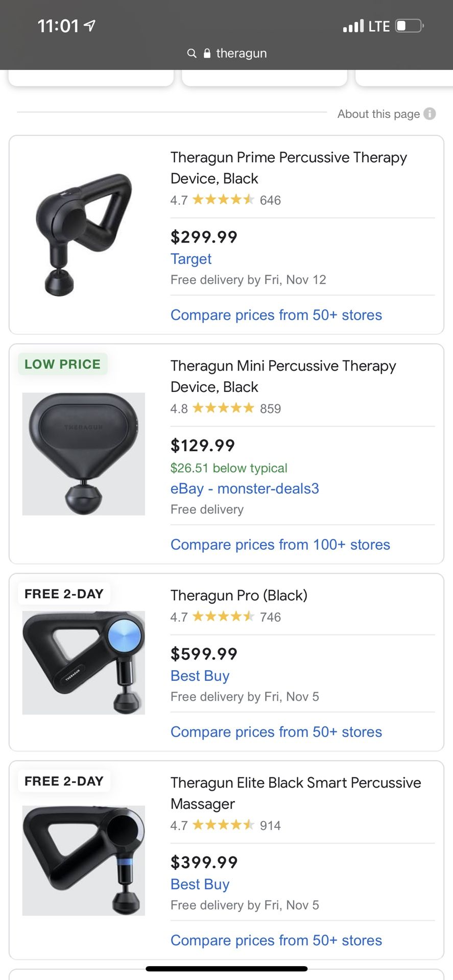The image size is (453, 980).
Task: Open the Theragun Elite Black Smart Percussive title
Action: tap(296, 793)
